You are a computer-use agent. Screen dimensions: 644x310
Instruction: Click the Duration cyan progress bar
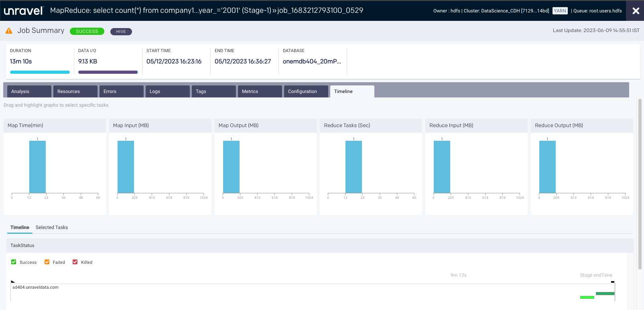[x=40, y=72]
